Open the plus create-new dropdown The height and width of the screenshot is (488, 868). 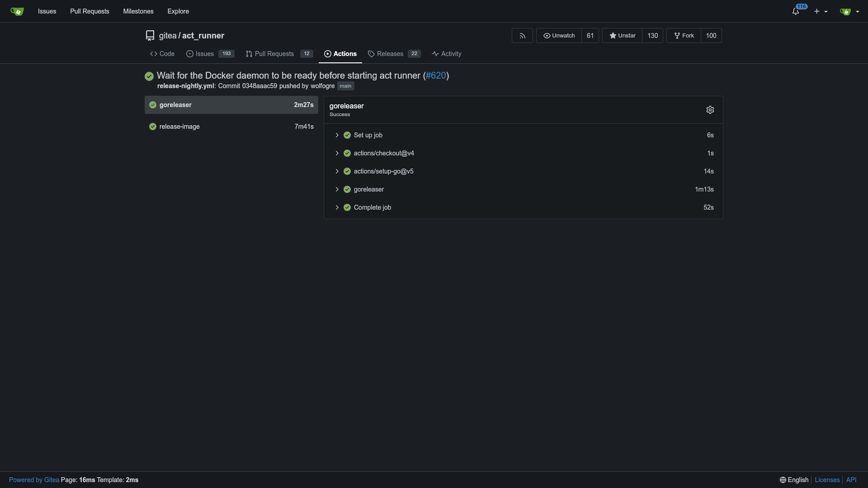pyautogui.click(x=821, y=11)
